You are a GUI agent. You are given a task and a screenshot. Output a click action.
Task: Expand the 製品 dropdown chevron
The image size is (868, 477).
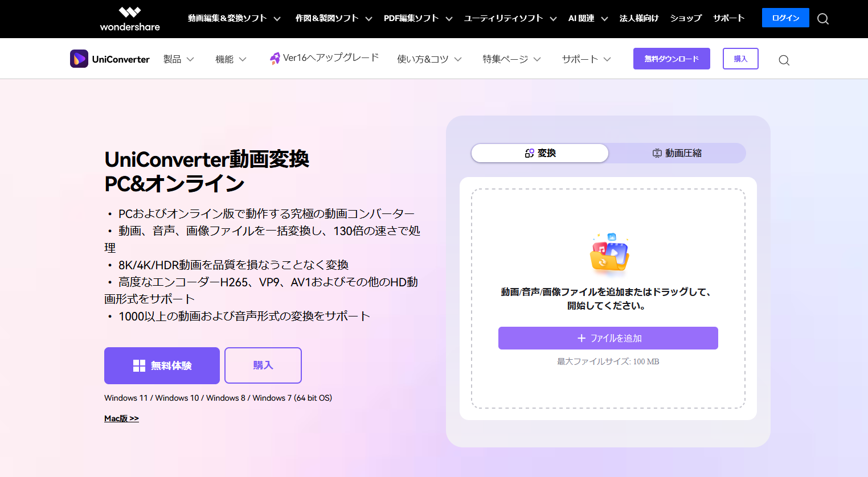[x=190, y=59]
